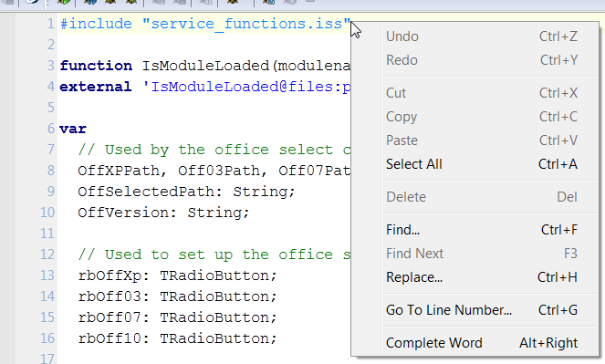
Task: Open the Find... dialog from the menu
Action: [482, 230]
